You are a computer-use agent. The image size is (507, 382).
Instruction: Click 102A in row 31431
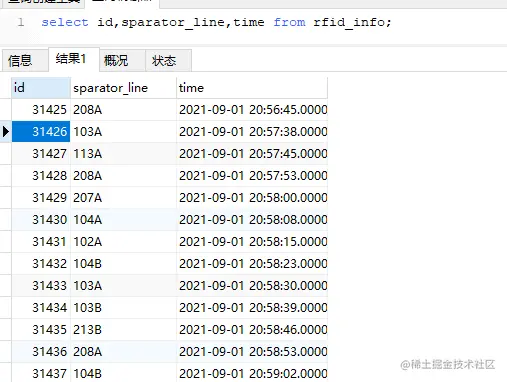pyautogui.click(x=123, y=242)
